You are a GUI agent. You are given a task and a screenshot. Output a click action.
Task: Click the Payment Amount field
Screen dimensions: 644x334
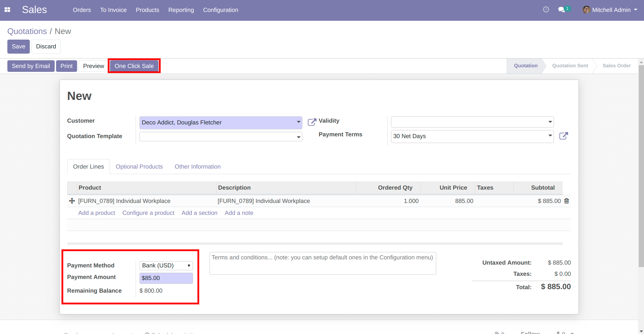tap(166, 278)
